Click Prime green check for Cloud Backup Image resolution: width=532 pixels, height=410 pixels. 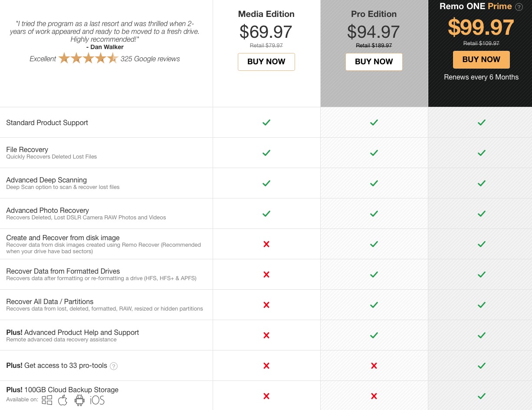point(481,396)
